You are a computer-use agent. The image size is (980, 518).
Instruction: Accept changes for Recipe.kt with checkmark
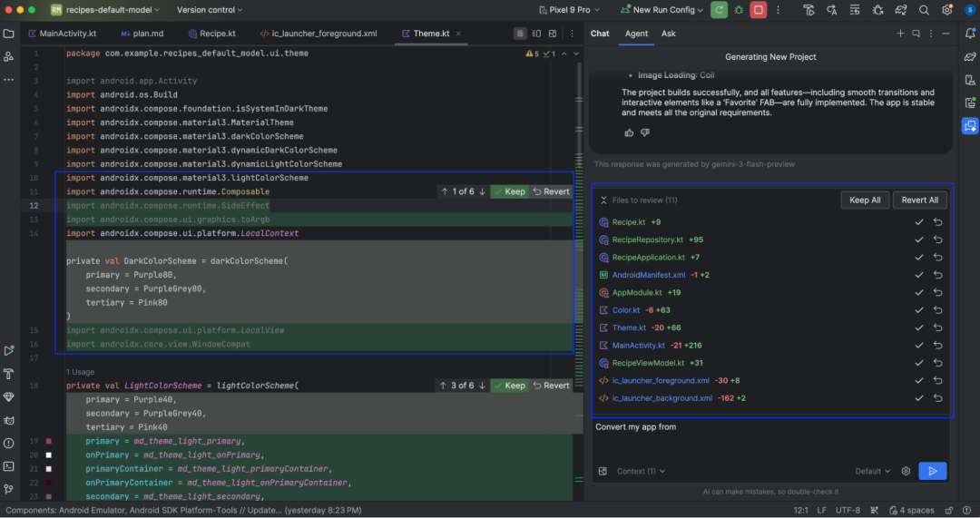pyautogui.click(x=918, y=222)
